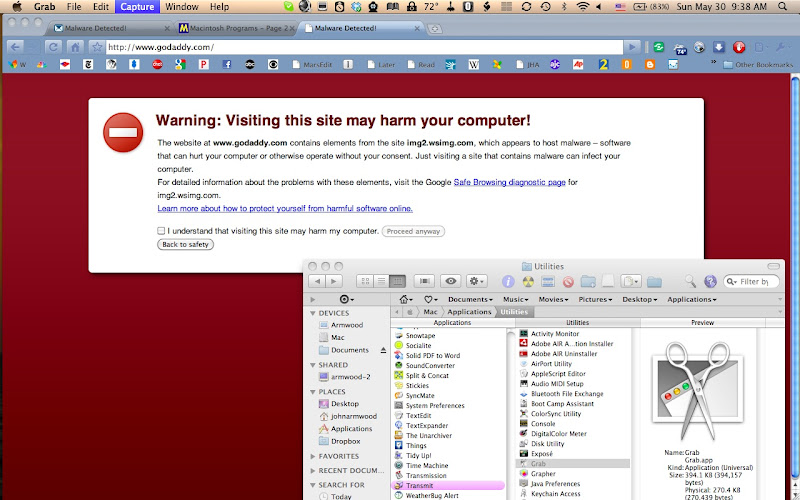The height and width of the screenshot is (500, 800).
Task: Collapse the PLACES sidebar section
Action: (313, 392)
